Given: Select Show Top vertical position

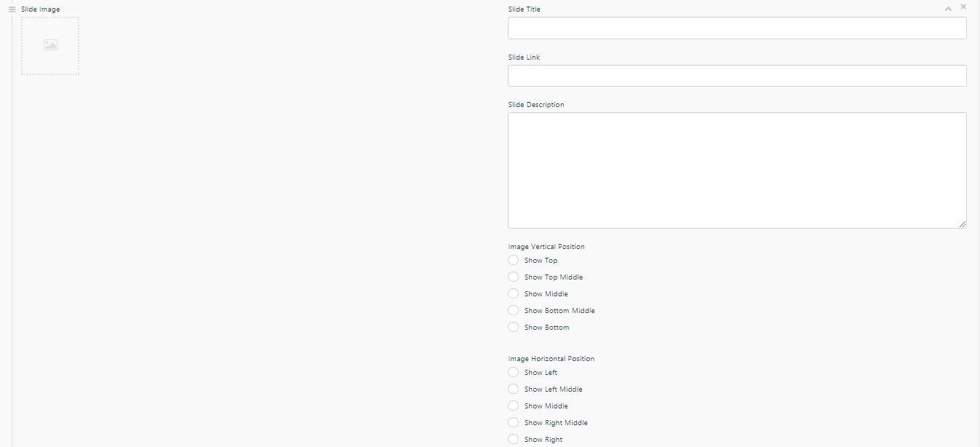Looking at the screenshot, I should pyautogui.click(x=514, y=260).
